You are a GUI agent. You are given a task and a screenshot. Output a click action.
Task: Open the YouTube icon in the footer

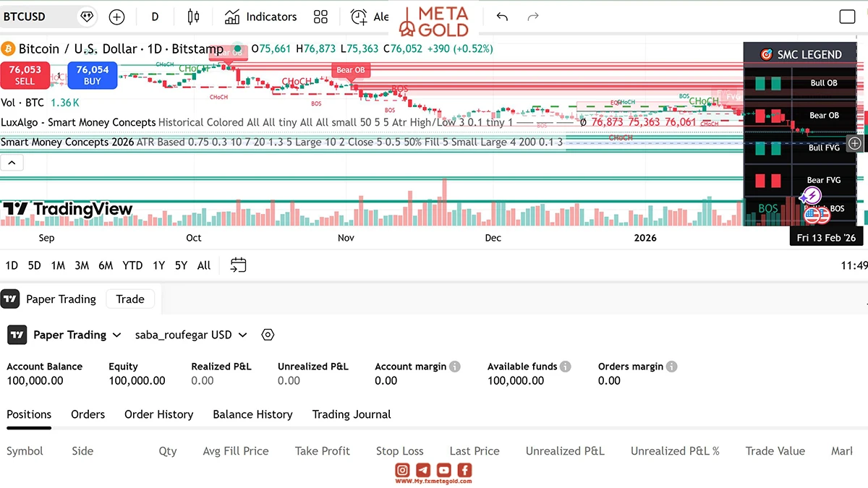(444, 470)
